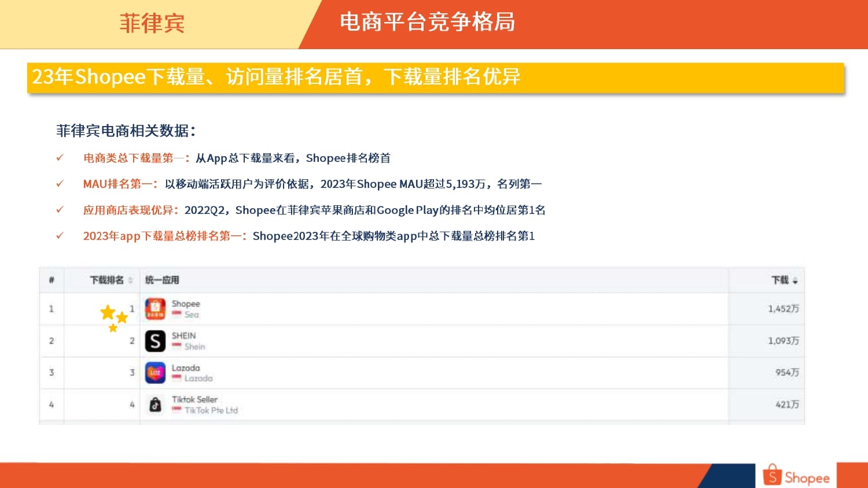Screen dimensions: 868x488
Task: Click the flag icon beside Sea publisher
Action: [x=176, y=314]
